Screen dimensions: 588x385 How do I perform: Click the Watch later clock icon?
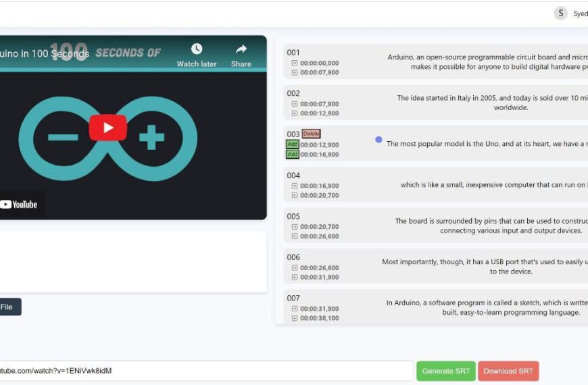click(197, 49)
